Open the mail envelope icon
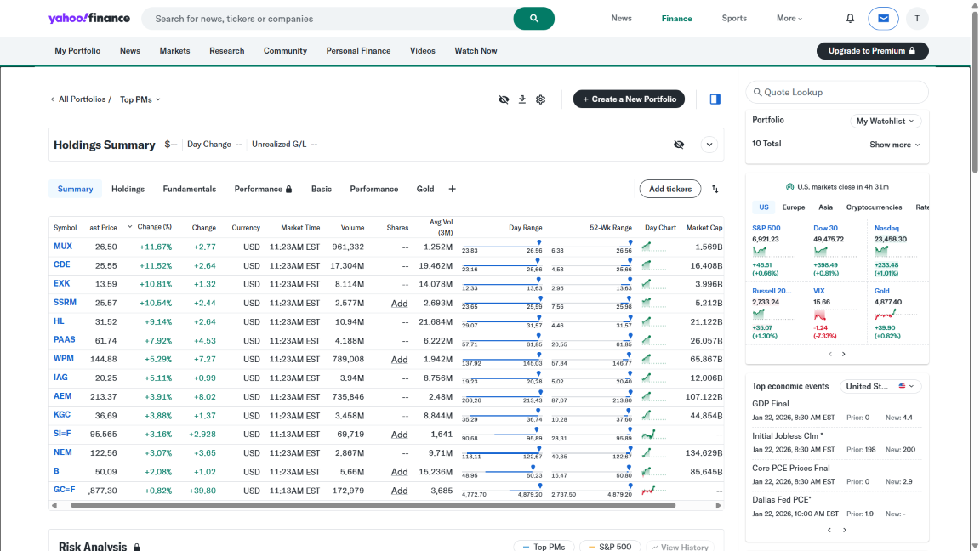Viewport: 980px width, 551px height. tap(883, 18)
